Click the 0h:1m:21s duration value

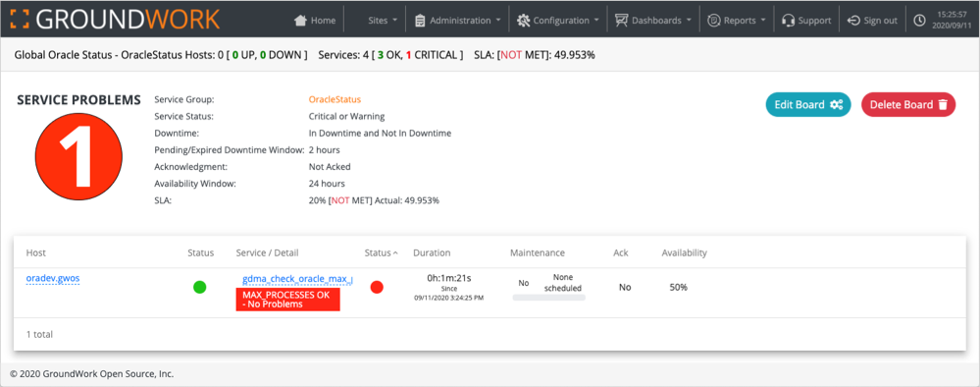tap(448, 278)
